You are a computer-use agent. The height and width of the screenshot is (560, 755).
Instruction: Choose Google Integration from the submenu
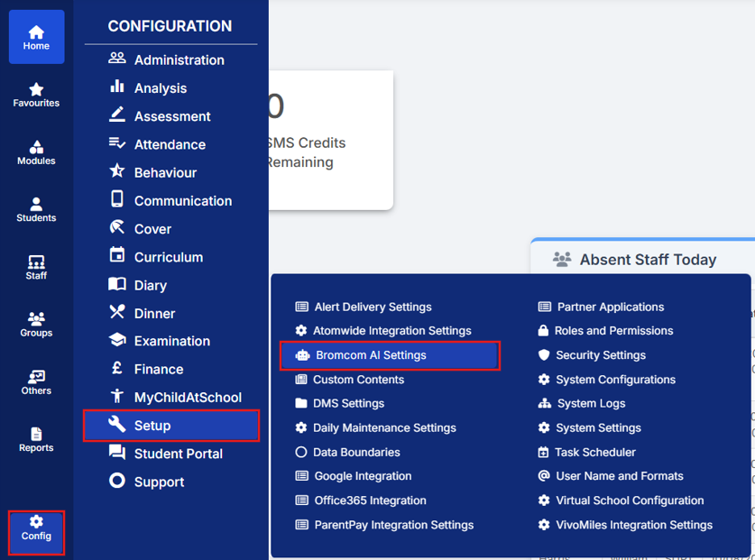(363, 476)
